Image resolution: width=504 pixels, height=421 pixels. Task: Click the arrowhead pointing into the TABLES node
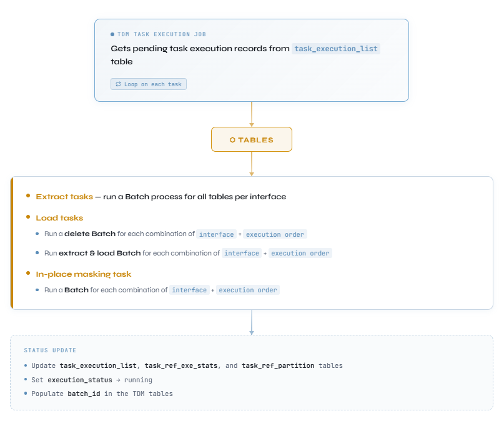(x=252, y=124)
